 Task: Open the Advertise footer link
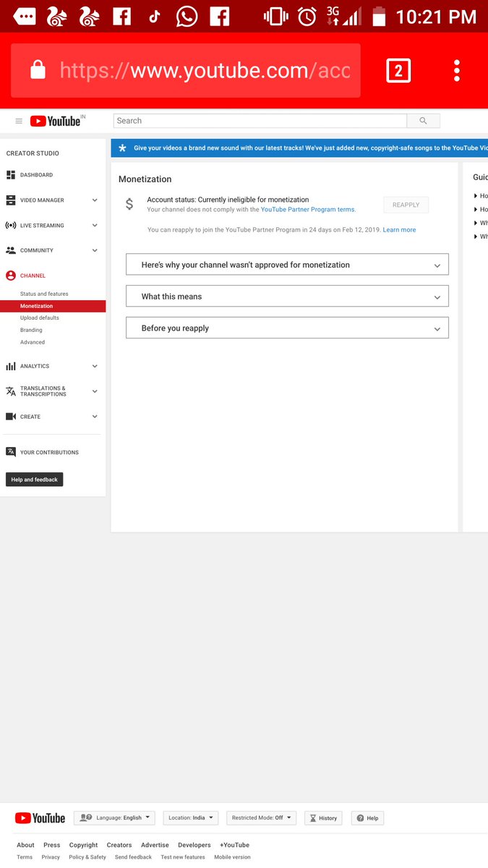(x=155, y=845)
